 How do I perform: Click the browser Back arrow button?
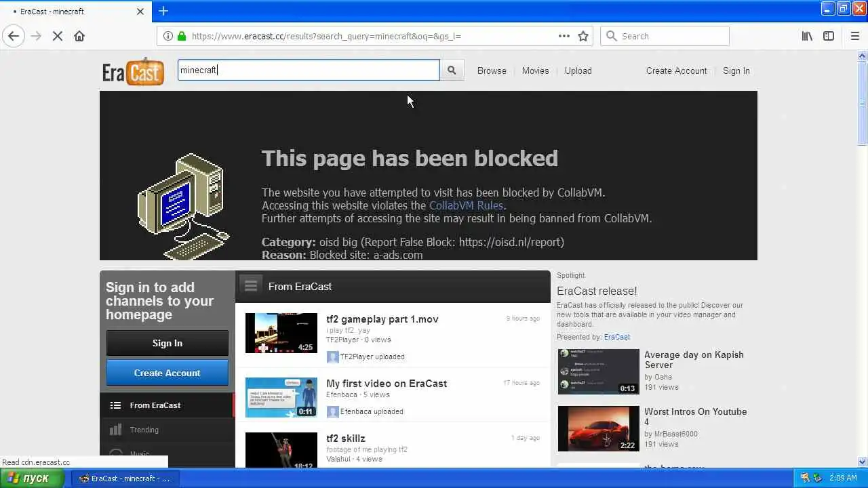point(14,36)
